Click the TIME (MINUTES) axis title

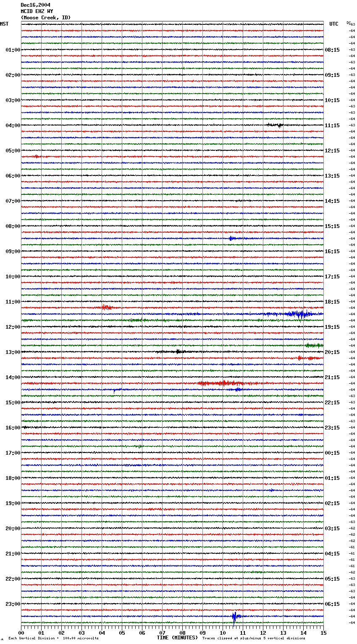pos(177,638)
